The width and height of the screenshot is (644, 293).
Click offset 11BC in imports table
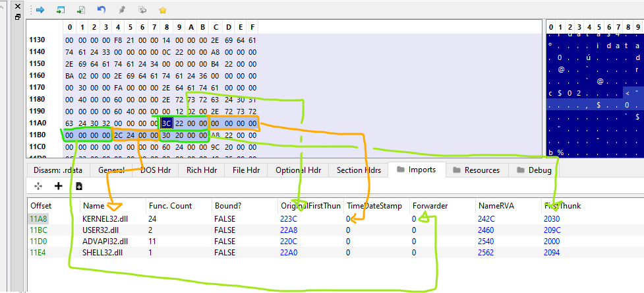39,230
